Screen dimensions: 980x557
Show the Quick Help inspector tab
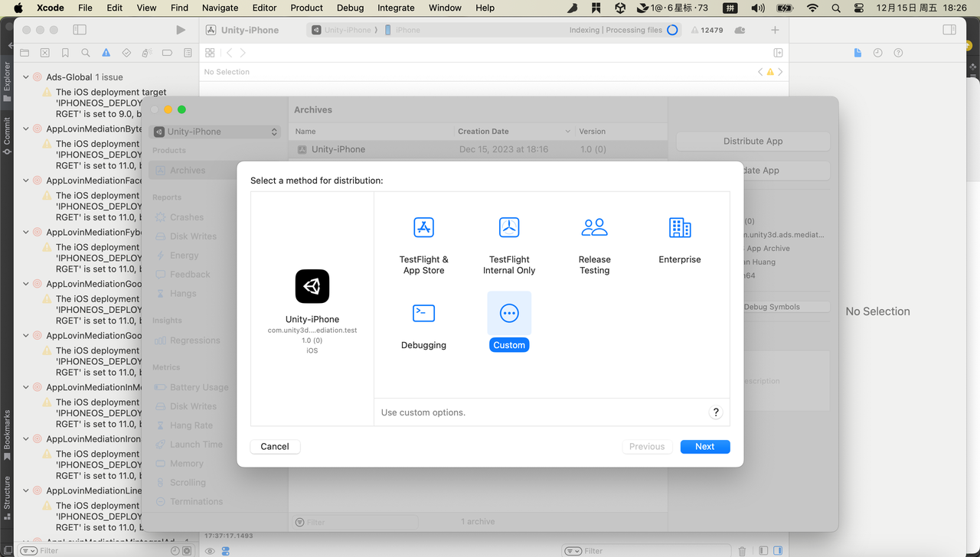coord(898,53)
